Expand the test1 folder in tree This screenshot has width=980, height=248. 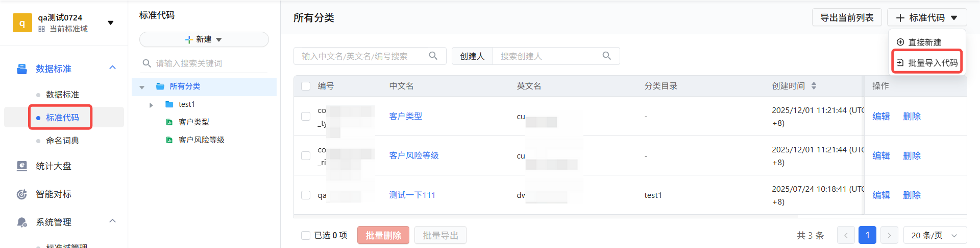pos(151,105)
